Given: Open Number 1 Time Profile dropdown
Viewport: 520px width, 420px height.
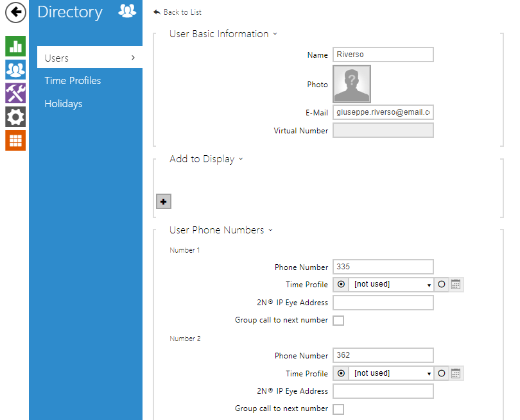Looking at the screenshot, I should tap(391, 285).
